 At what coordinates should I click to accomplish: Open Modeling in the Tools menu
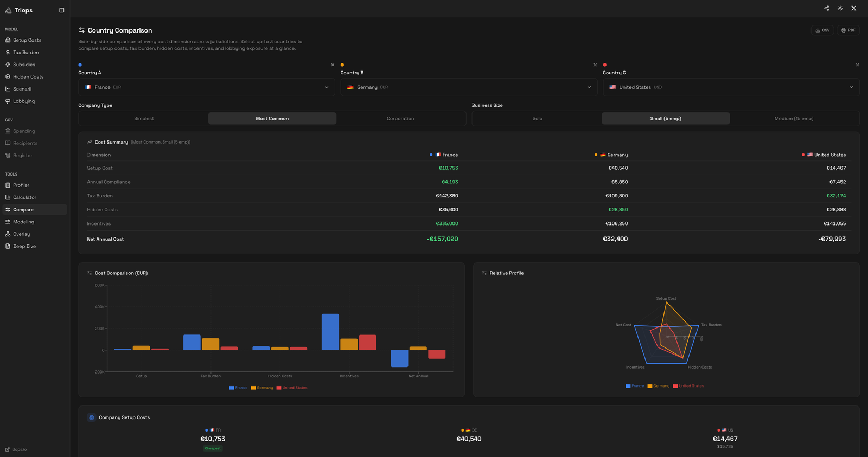[x=23, y=222]
